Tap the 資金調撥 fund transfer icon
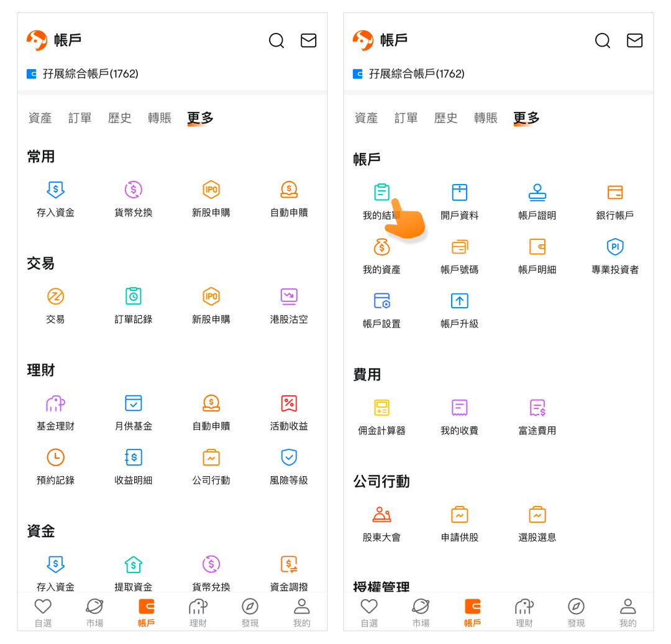 [x=289, y=564]
